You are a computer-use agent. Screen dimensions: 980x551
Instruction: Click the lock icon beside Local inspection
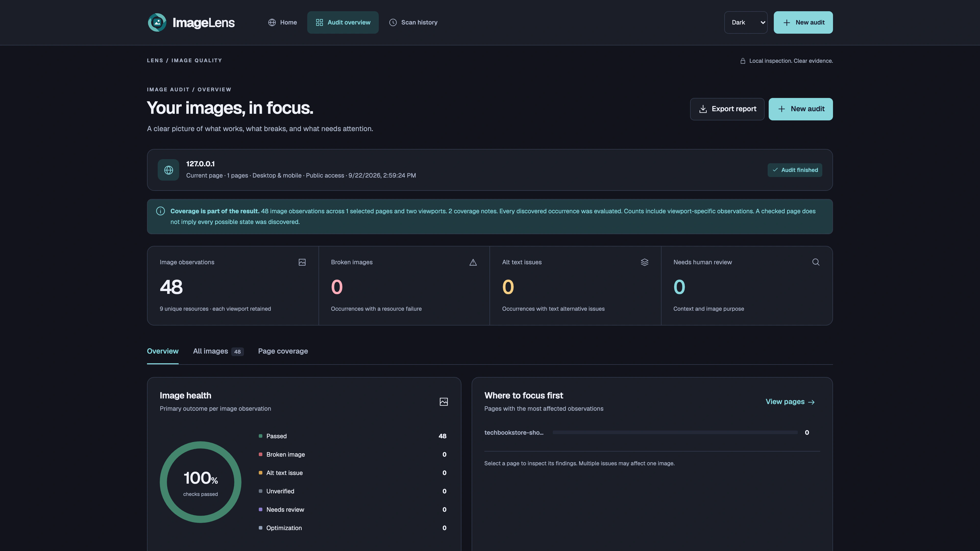[x=743, y=61]
